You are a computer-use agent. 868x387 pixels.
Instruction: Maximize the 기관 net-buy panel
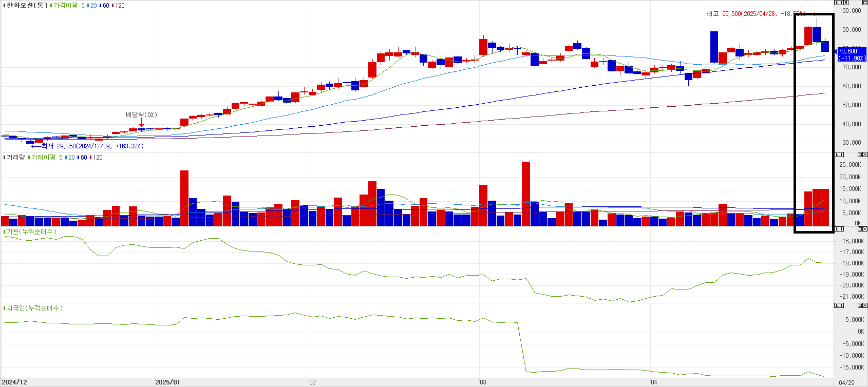coord(860,228)
